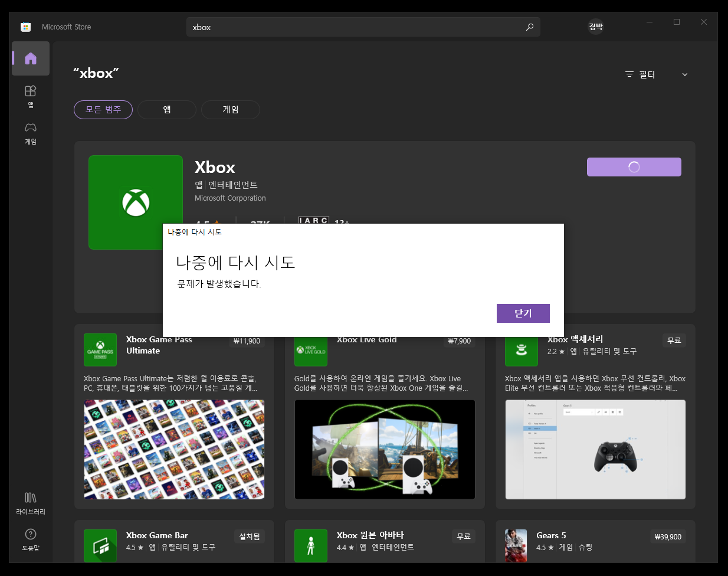Open the Library in sidebar
The image size is (728, 576).
click(x=31, y=503)
